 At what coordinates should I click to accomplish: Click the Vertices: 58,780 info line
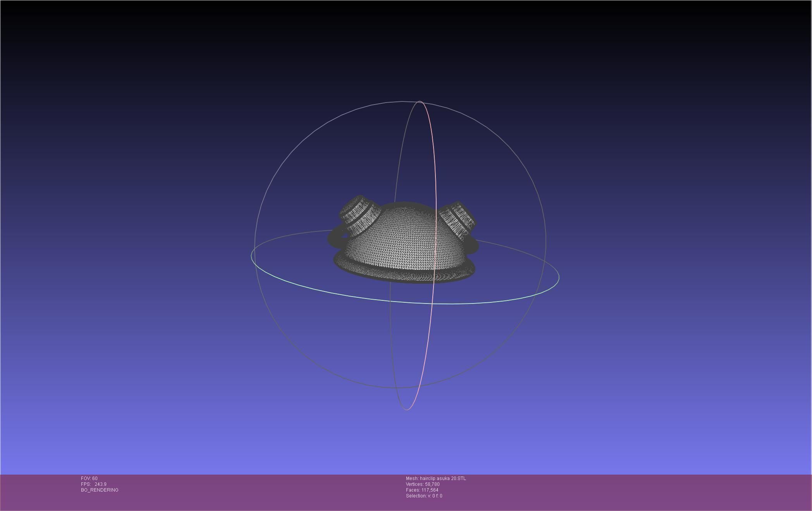[x=422, y=484]
